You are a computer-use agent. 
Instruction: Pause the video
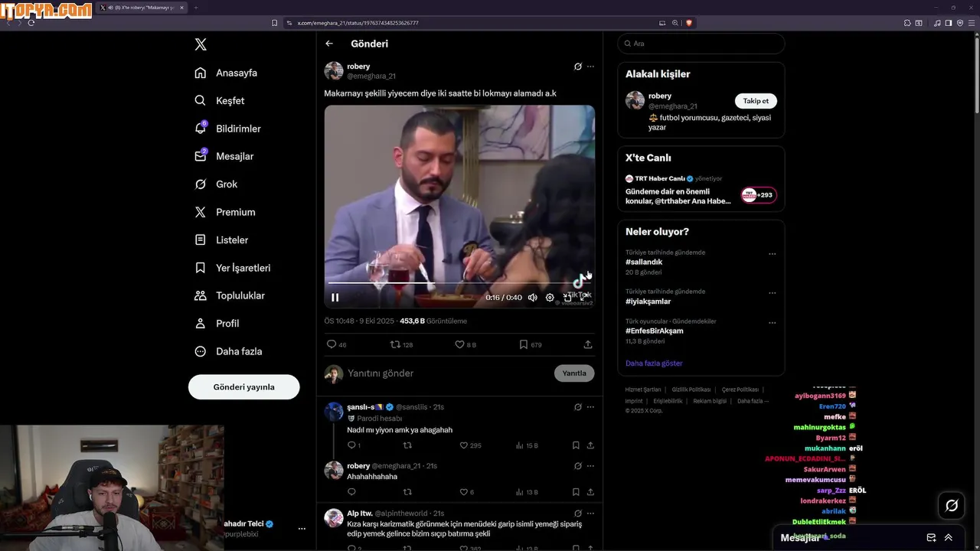pyautogui.click(x=335, y=298)
